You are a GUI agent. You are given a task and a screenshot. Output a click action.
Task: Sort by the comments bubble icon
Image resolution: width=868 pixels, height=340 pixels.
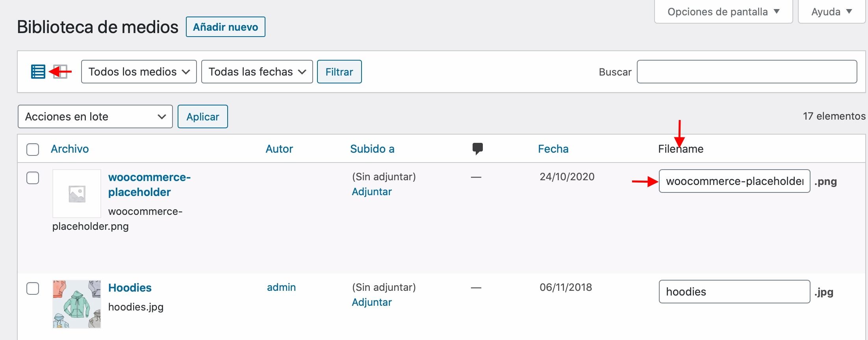pos(477,149)
